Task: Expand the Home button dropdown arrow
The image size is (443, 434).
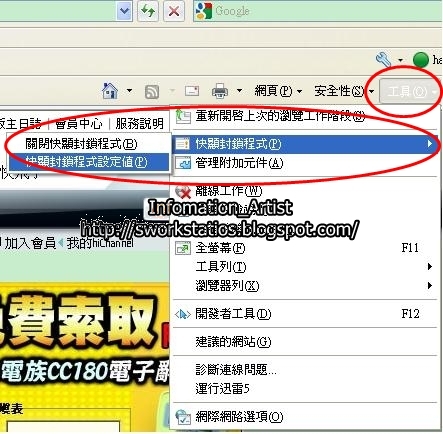Action: [129, 90]
